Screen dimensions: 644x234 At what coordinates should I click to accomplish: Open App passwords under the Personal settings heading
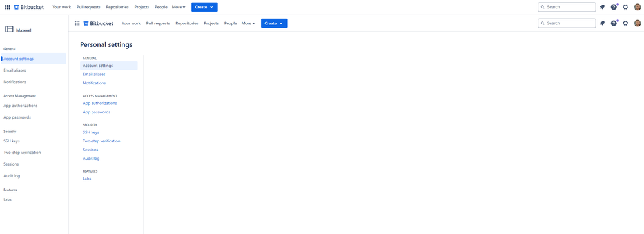(x=97, y=112)
